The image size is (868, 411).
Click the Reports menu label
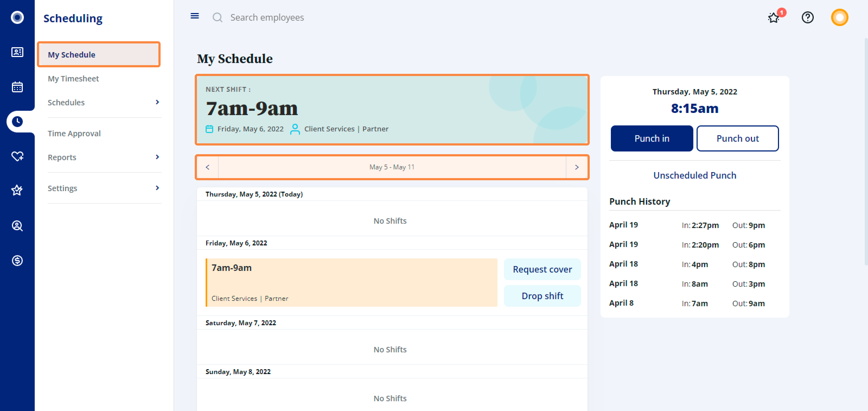(62, 157)
